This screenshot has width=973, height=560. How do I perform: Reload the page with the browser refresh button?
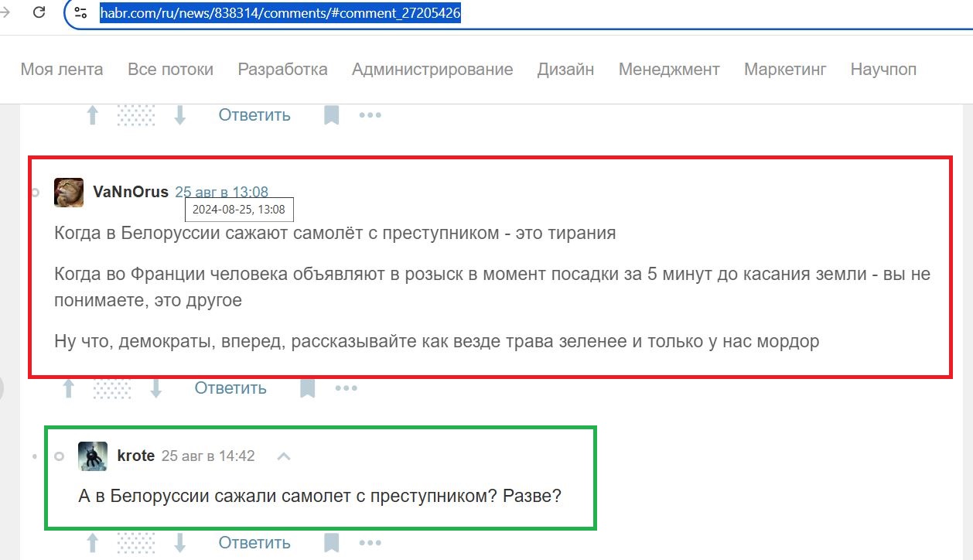tap(39, 13)
